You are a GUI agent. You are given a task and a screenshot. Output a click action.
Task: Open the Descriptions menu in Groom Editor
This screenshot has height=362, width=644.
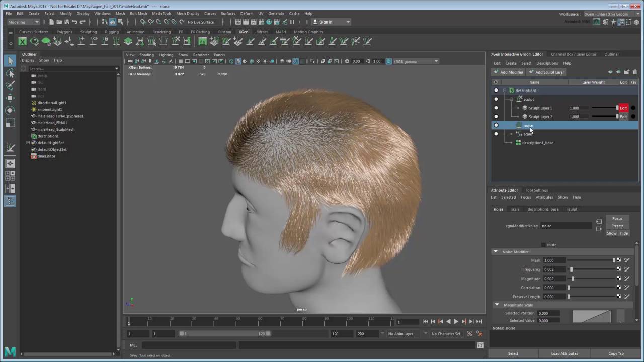tap(547, 63)
